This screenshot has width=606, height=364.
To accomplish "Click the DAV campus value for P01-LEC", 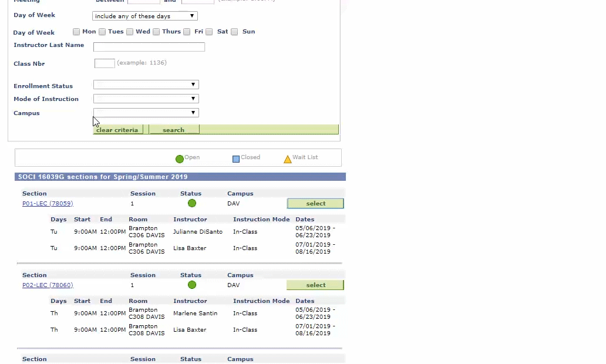I will coord(234,203).
